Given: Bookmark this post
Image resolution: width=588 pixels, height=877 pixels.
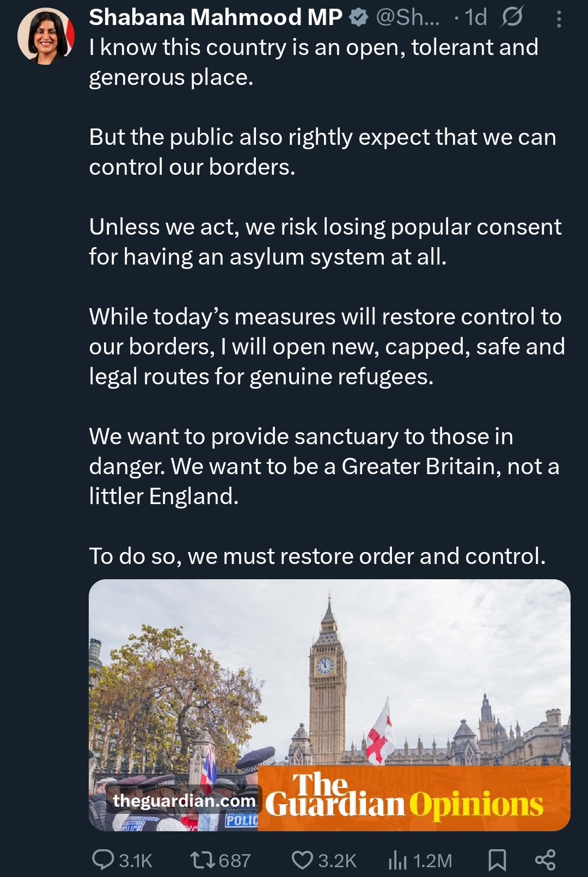Looking at the screenshot, I should click(x=497, y=860).
